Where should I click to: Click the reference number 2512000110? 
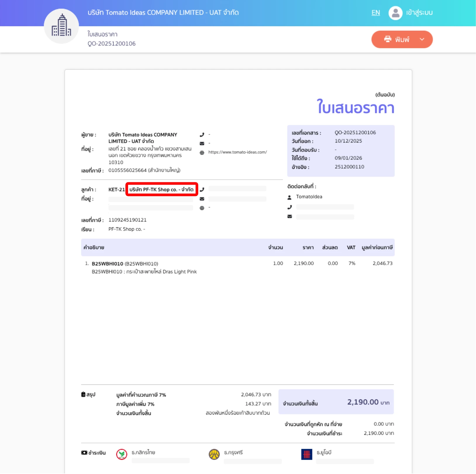click(x=349, y=167)
